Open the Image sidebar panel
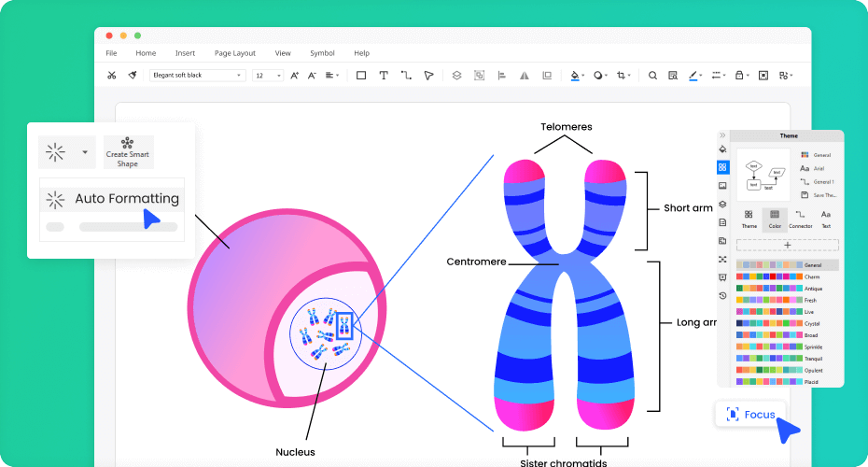The image size is (868, 467). point(722,186)
